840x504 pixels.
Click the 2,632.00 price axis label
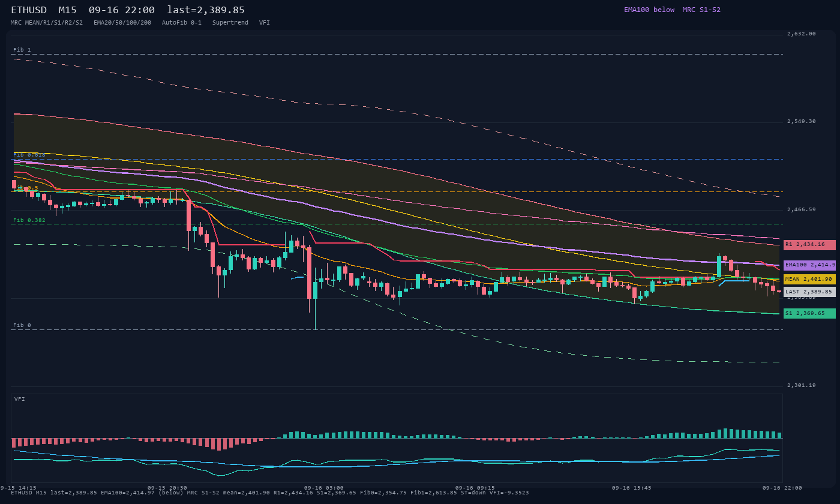[x=802, y=34]
